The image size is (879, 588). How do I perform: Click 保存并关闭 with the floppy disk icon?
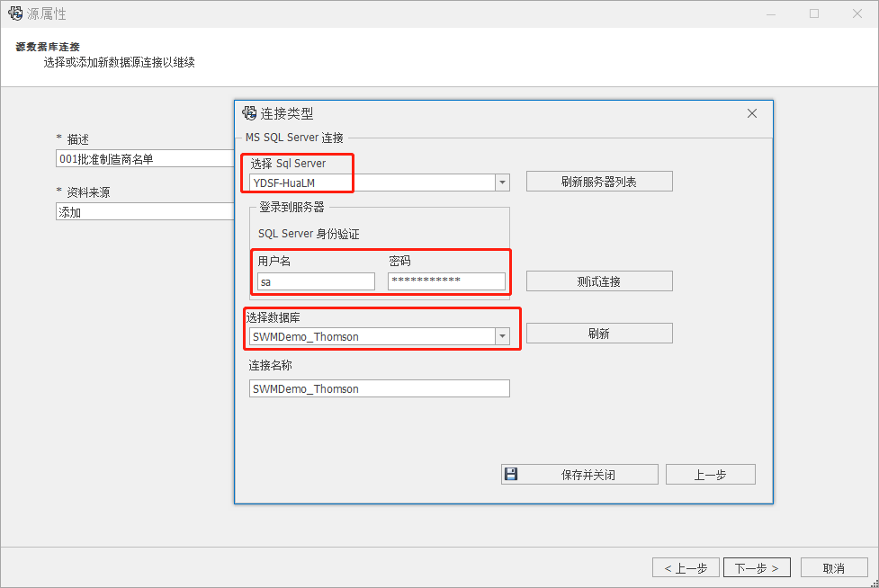coord(579,475)
